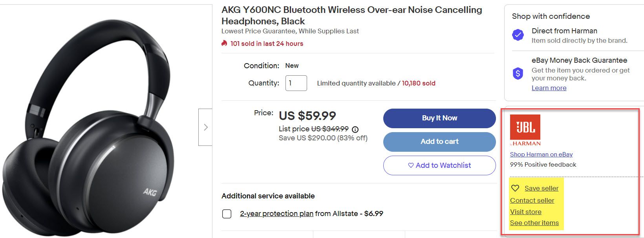644x238 pixels.
Task: Show next product image with arrow
Action: [205, 127]
